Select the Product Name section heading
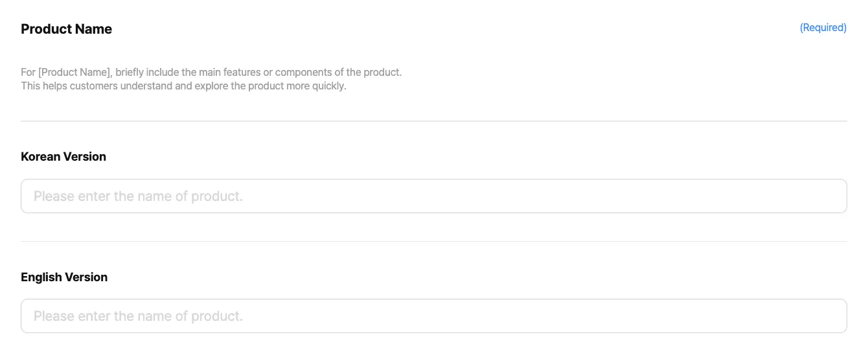 [x=66, y=29]
